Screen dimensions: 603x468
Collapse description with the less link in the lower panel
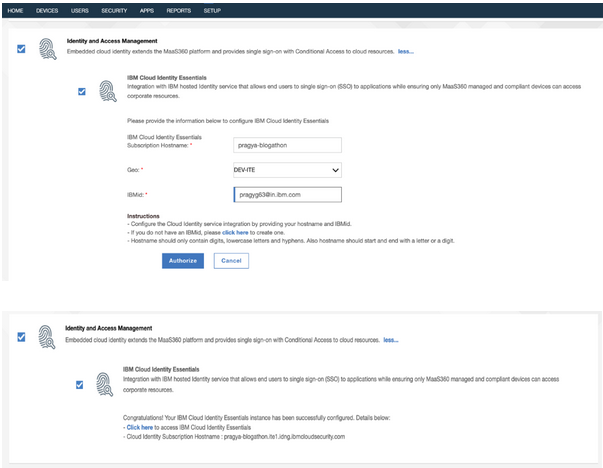click(x=391, y=340)
